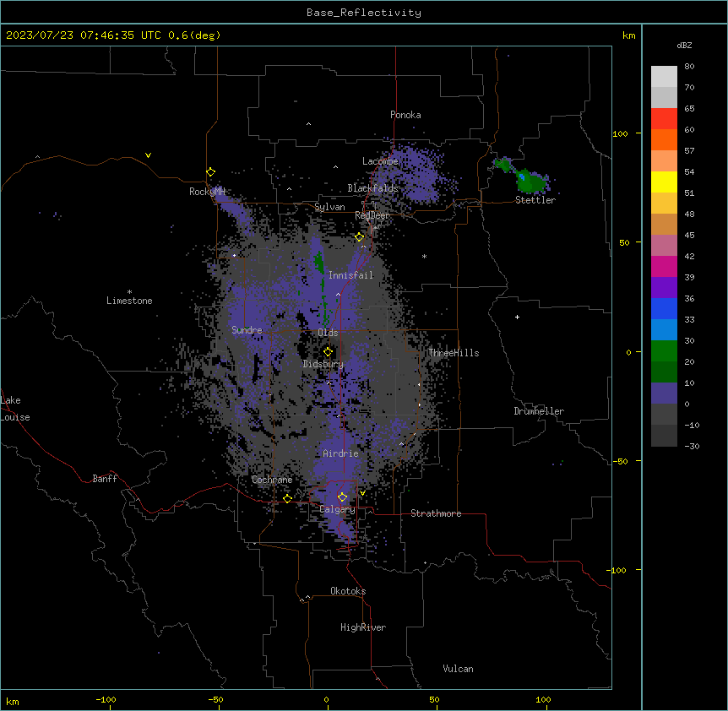728x711 pixels.
Task: Click the Drumheller label
Action: coord(539,411)
